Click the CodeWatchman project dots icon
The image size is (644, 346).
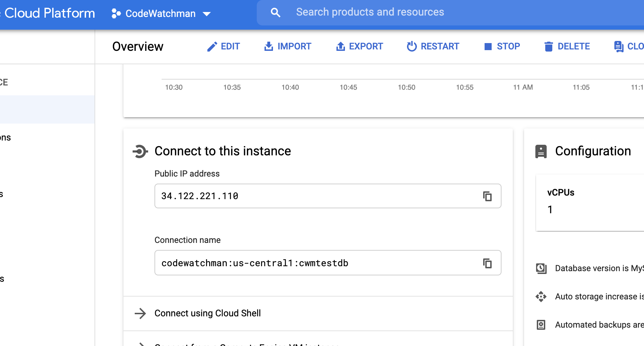[116, 13]
